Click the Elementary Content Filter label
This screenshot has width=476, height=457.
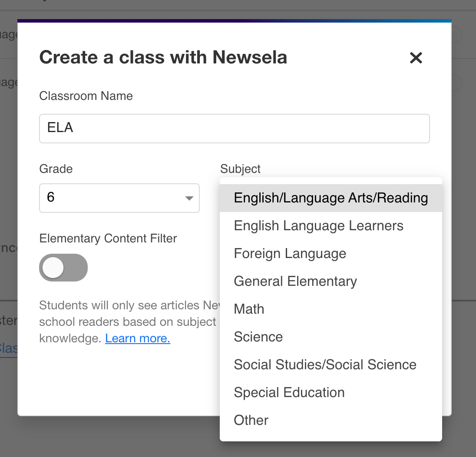click(x=108, y=238)
